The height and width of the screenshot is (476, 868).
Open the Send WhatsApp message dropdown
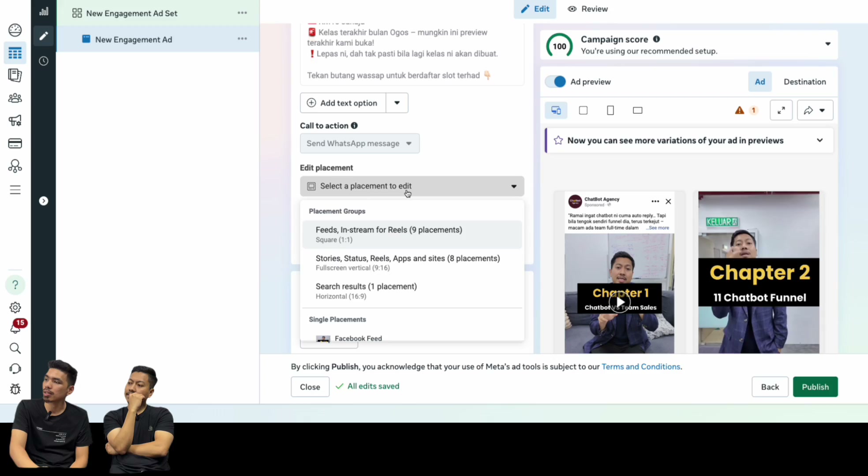(x=359, y=143)
